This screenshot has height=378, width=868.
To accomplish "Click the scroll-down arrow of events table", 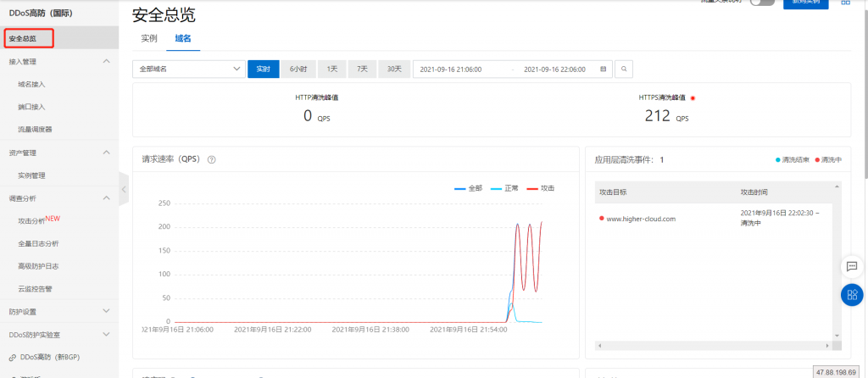I will click(837, 336).
